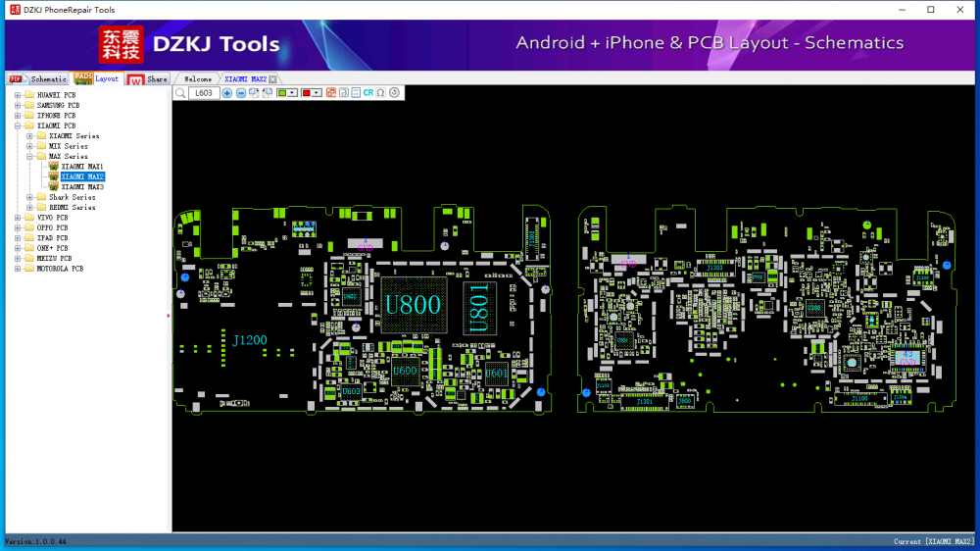Screen dimensions: 980x551
Task: Click the green color swatch
Action: click(x=282, y=93)
